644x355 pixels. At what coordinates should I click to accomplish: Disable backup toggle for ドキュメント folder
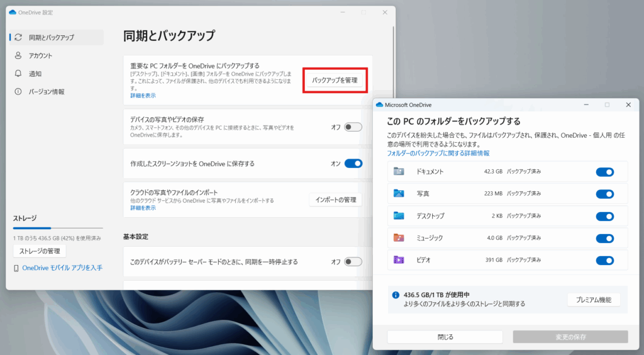pos(604,172)
